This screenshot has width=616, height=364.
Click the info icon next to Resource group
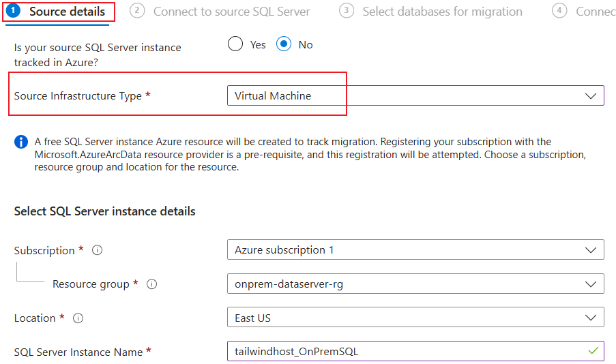pos(151,284)
